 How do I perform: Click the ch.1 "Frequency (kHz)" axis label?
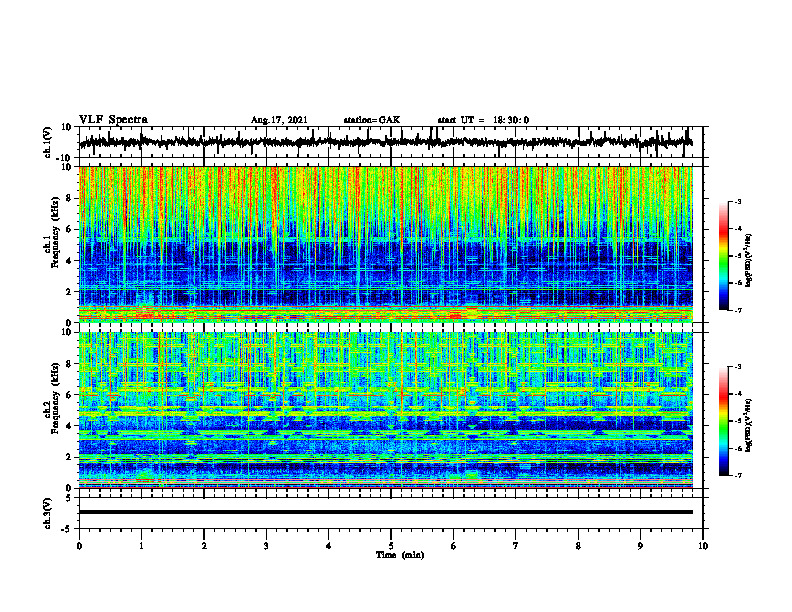point(56,232)
